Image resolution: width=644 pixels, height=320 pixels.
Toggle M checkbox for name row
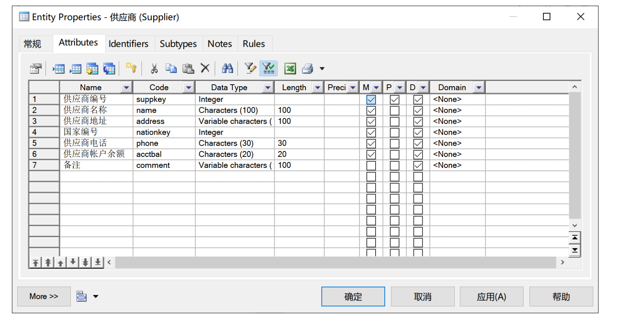coord(371,110)
